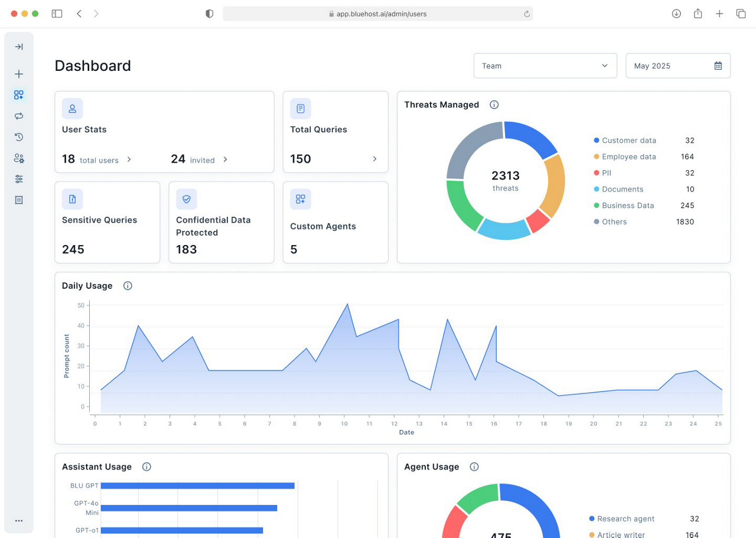Click the 2313 threats donut center
Viewport: 756px width, 538px height.
tap(506, 180)
